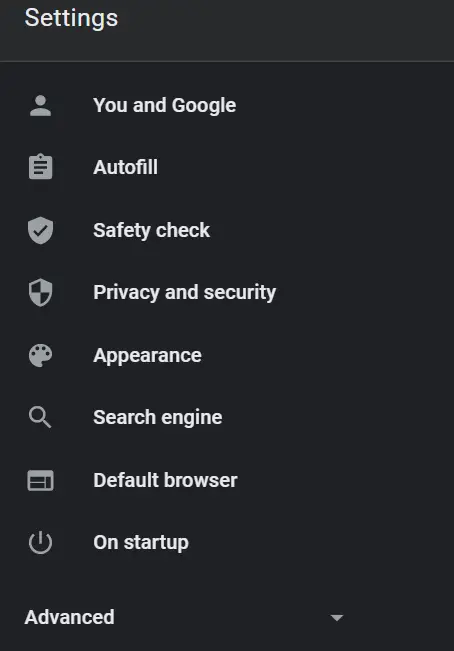Image resolution: width=454 pixels, height=651 pixels.
Task: Click the magnifying glass Search engine icon
Action: click(40, 417)
